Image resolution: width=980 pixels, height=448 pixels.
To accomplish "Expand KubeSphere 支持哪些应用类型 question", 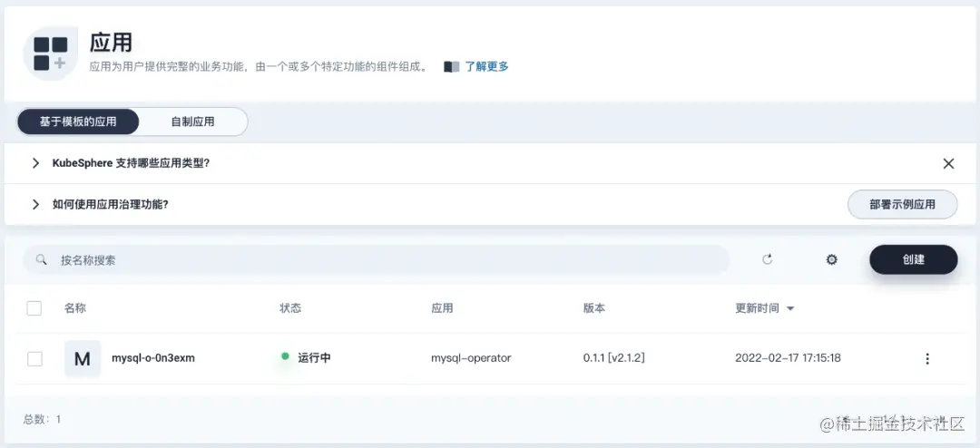I will 35,163.
